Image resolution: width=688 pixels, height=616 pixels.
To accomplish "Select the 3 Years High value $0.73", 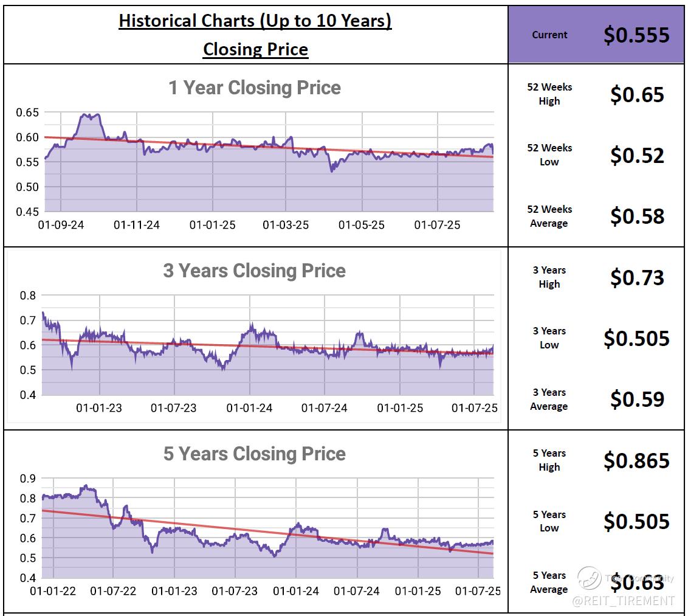I will (x=637, y=278).
